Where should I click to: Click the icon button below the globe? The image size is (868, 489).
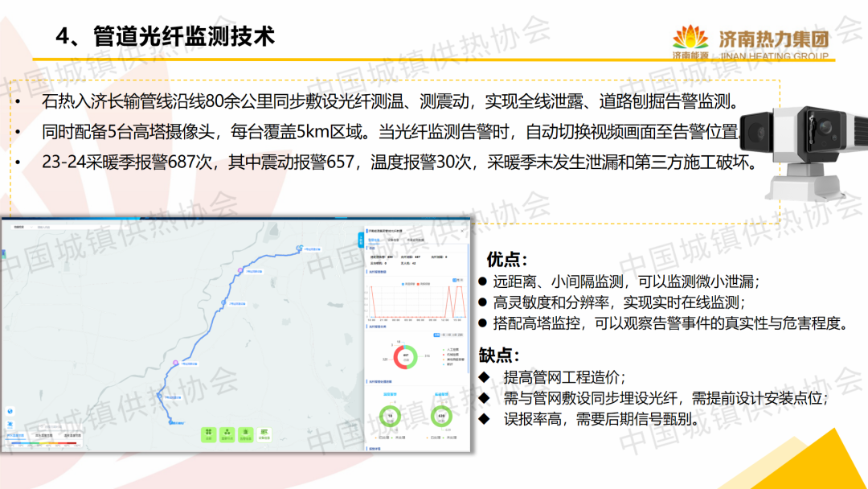click(x=10, y=425)
